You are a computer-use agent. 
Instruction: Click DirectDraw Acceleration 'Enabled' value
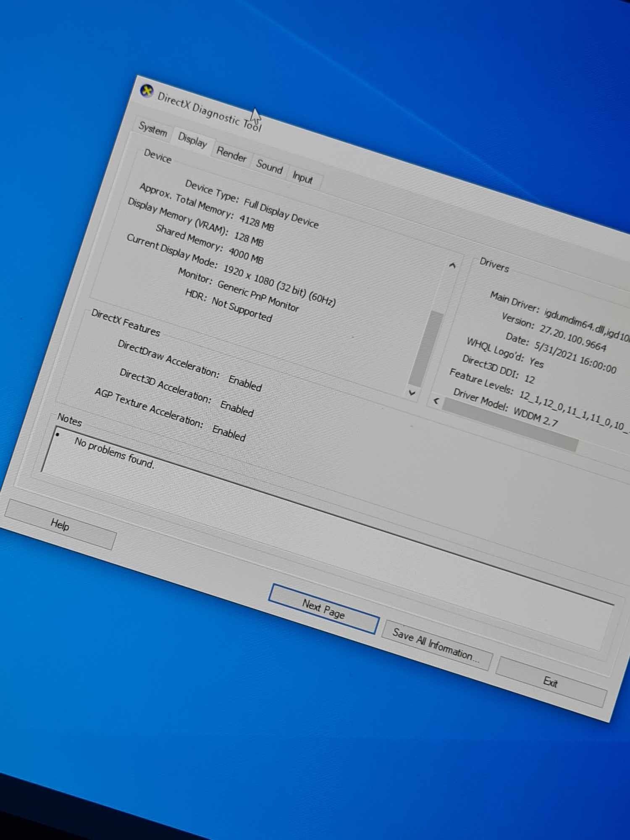(x=245, y=383)
